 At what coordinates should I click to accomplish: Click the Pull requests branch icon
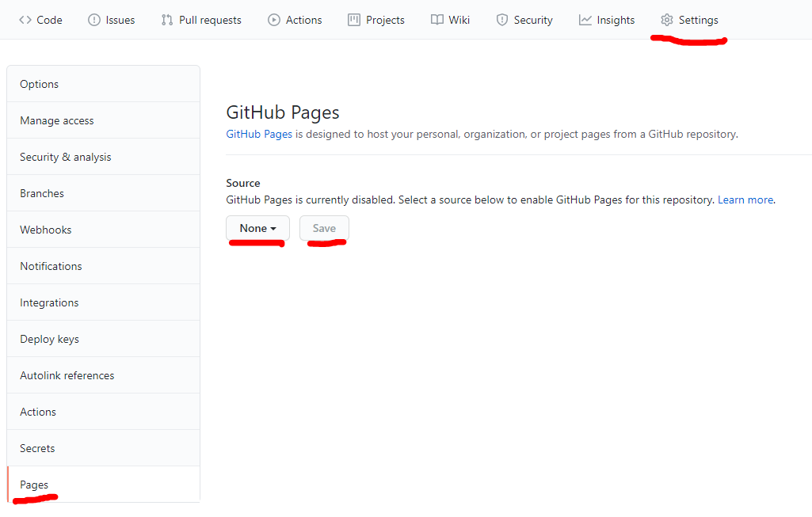tap(167, 20)
